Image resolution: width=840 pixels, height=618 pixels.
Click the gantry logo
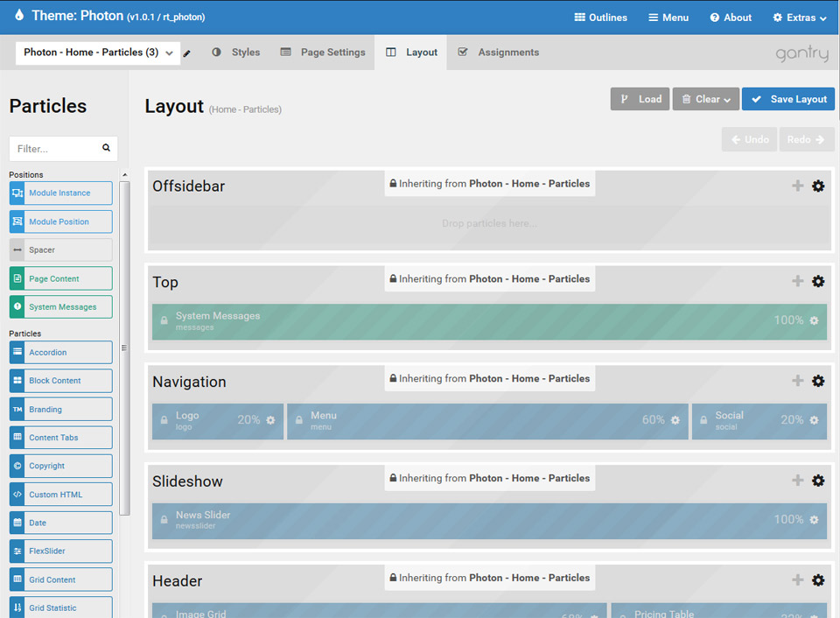click(802, 53)
